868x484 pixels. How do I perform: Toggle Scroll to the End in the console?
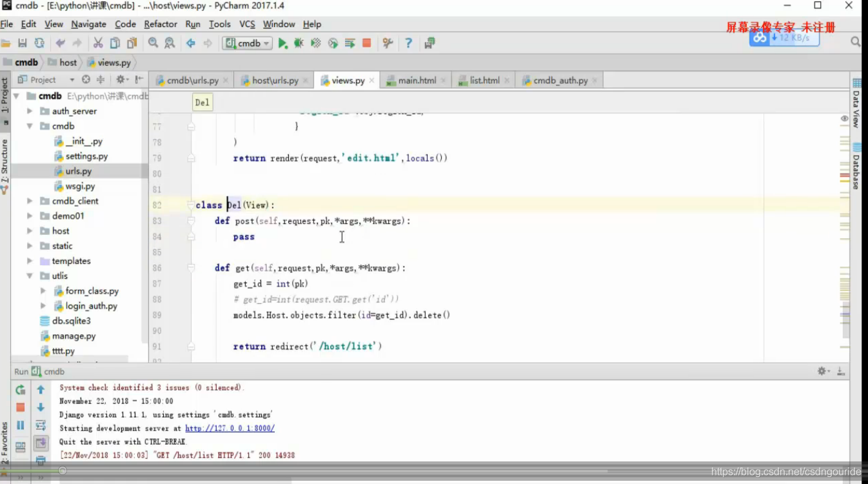tap(41, 443)
